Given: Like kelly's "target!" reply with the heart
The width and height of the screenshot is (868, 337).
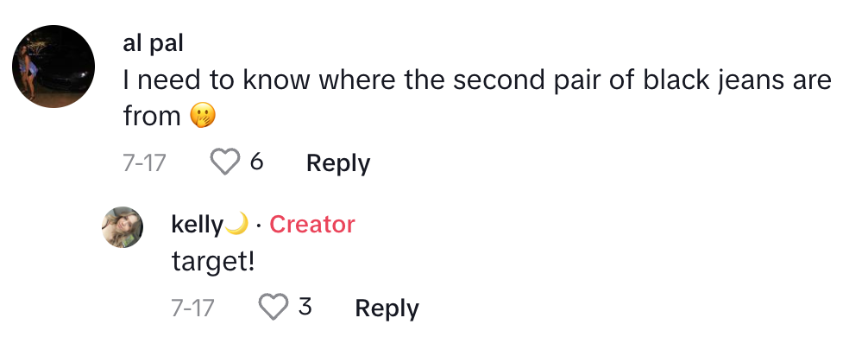Looking at the screenshot, I should (x=274, y=307).
